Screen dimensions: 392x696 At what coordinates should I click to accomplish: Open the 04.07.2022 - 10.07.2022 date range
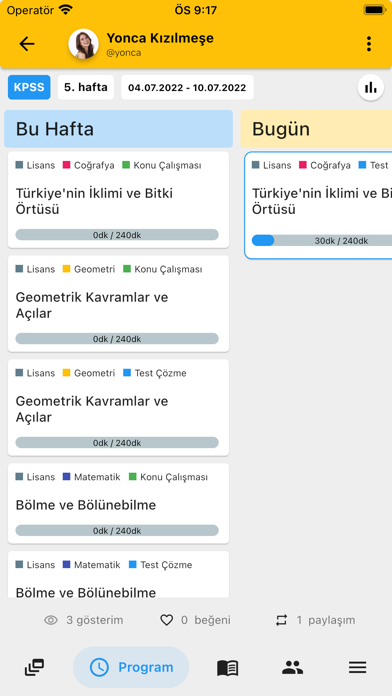tap(187, 87)
